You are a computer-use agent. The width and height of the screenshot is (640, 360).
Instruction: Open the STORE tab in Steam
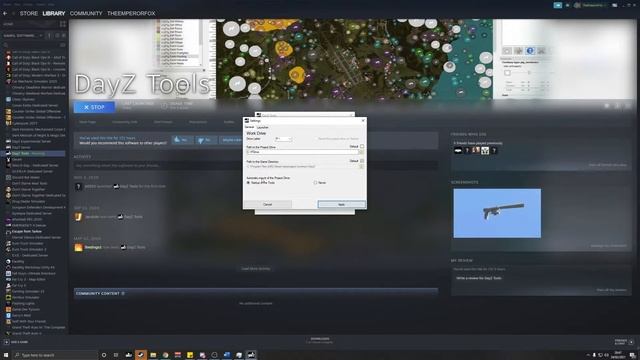(29, 13)
